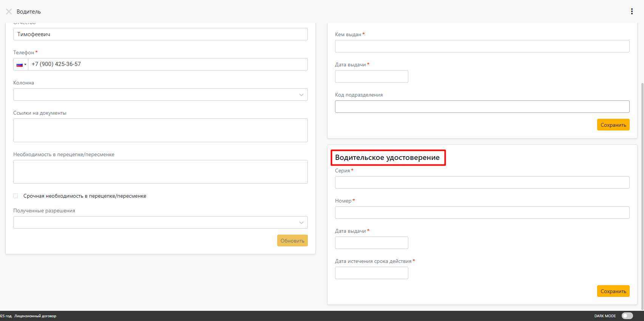Open the Лицензионный договор link
The image size is (644, 321).
point(35,316)
